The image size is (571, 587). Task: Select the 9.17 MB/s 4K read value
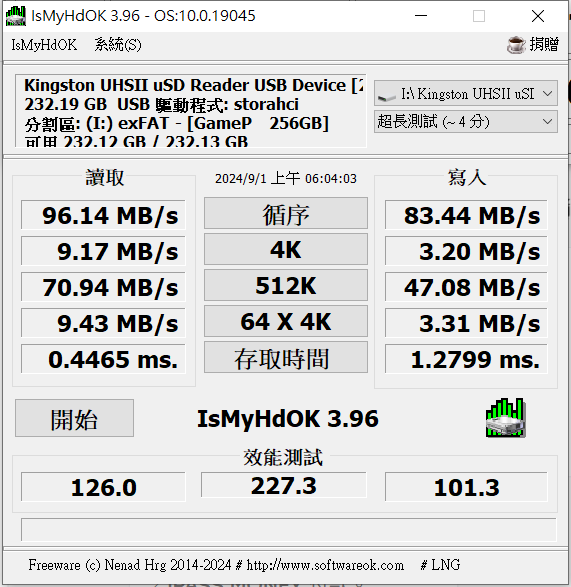[x=103, y=251]
